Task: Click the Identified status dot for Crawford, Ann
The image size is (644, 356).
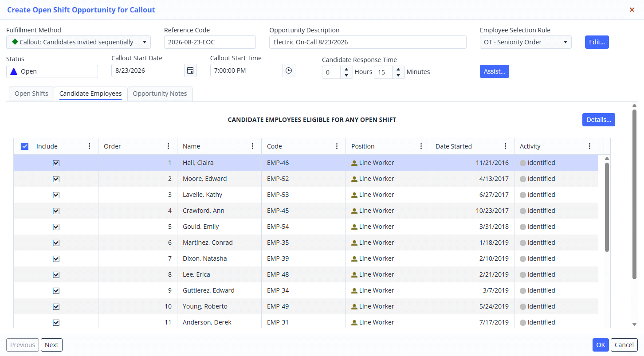Action: point(523,211)
